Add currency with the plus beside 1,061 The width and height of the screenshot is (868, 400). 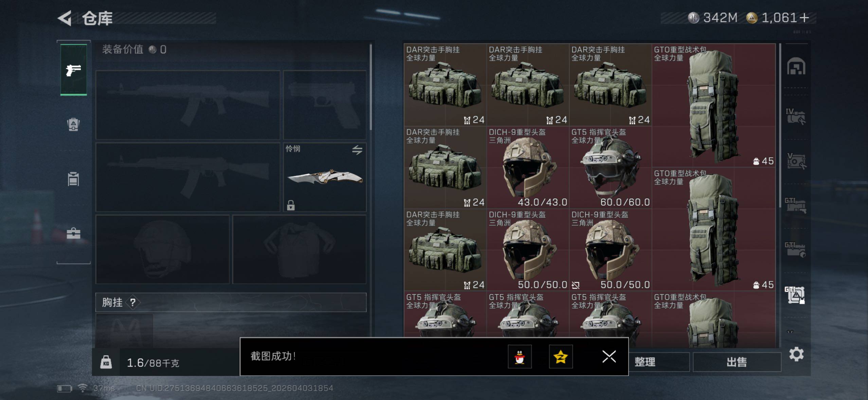(804, 18)
